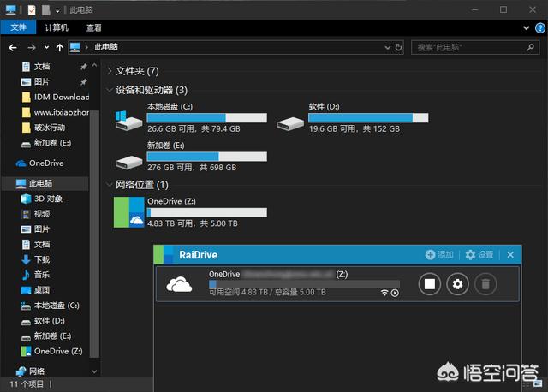
Task: Open www.itxiaozhor folder in sidebar
Action: 56,112
